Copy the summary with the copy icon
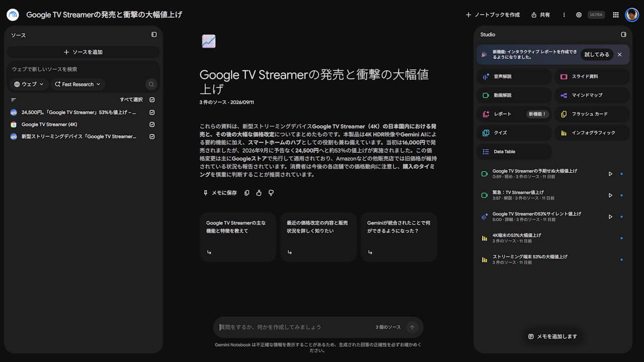 click(247, 193)
